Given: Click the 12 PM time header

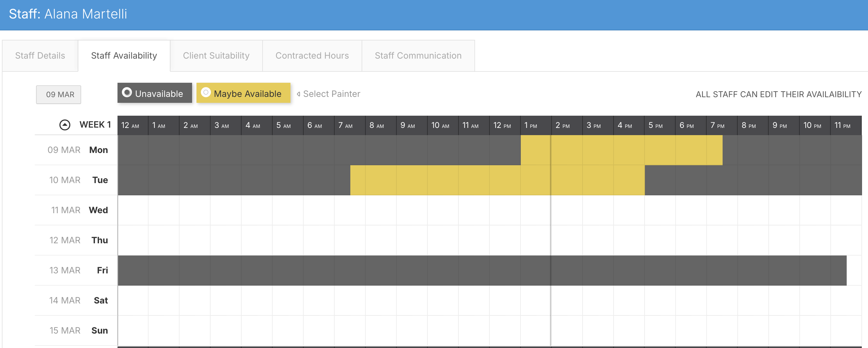Looking at the screenshot, I should click(x=505, y=125).
